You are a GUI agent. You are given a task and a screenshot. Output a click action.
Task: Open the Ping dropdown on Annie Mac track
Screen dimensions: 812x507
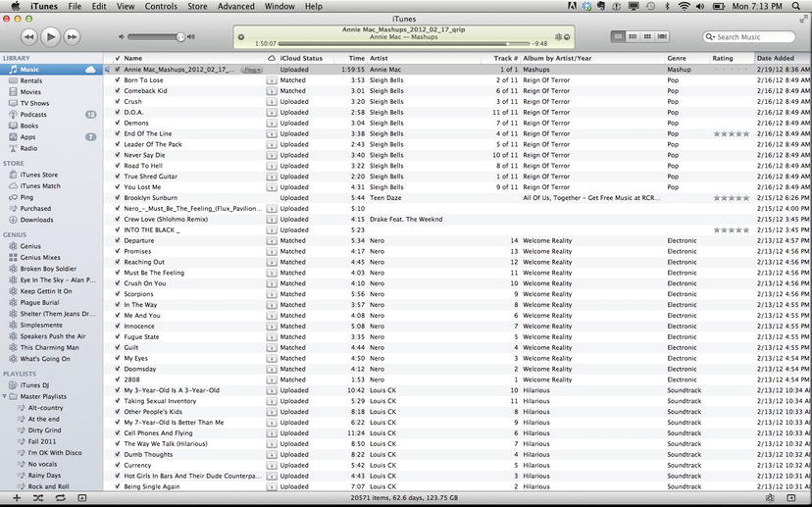coord(252,70)
